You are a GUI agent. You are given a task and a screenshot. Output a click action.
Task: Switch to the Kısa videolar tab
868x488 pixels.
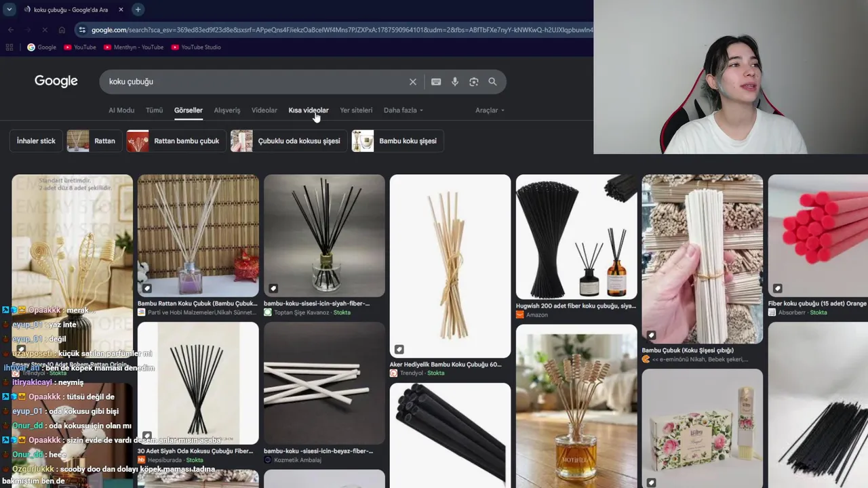click(309, 110)
